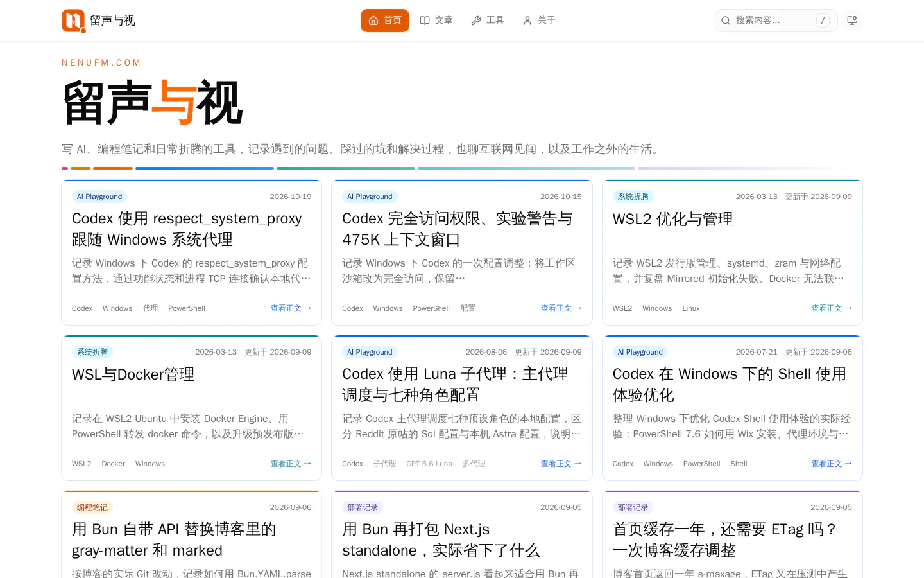
Task: Open the 首页 home tab
Action: (385, 21)
